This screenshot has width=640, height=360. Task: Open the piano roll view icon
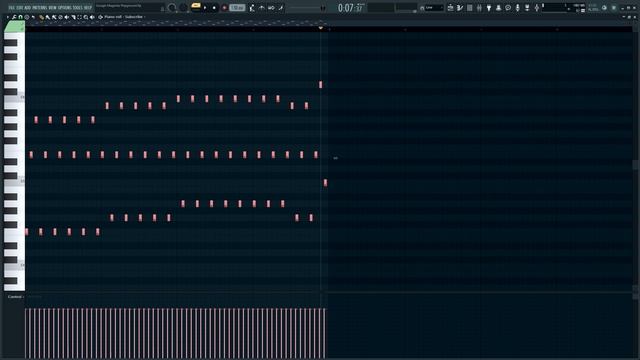click(460, 7)
